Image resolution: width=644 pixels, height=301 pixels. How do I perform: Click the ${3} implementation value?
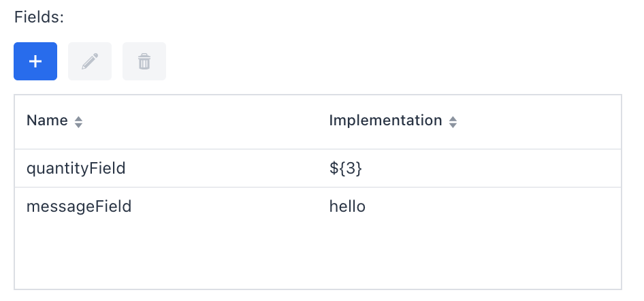pos(345,168)
